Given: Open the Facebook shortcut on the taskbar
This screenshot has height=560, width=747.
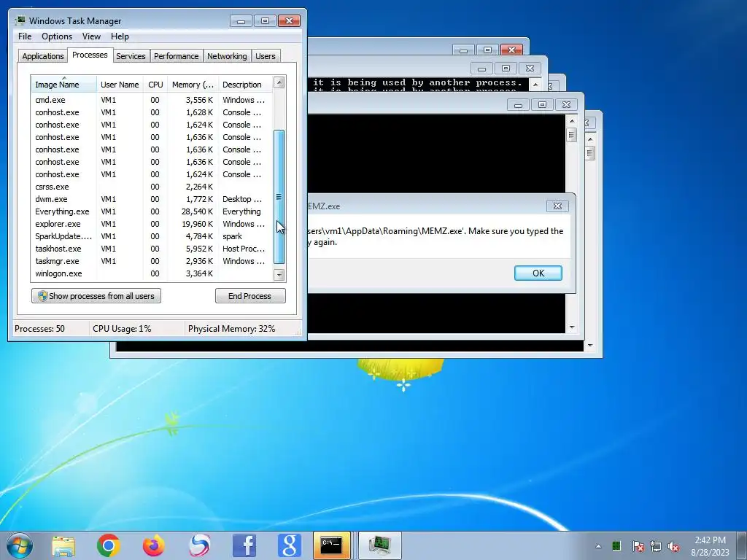Looking at the screenshot, I should [244, 545].
